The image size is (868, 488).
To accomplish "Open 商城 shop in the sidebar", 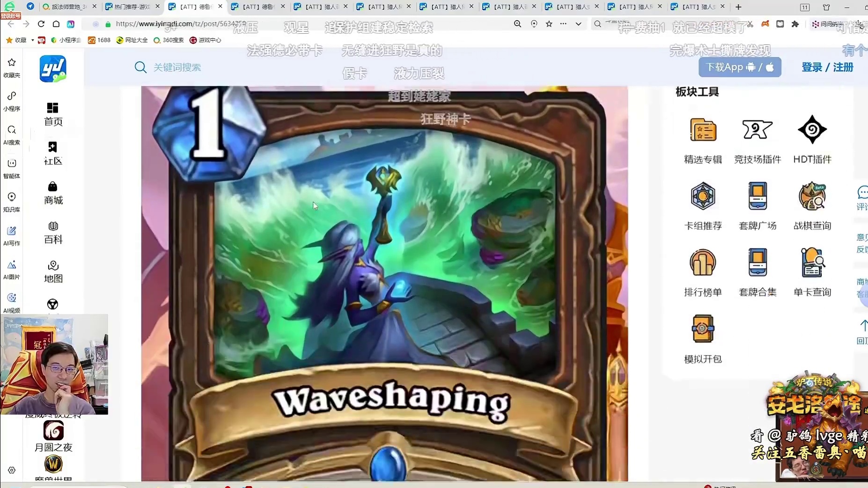I will 53,193.
